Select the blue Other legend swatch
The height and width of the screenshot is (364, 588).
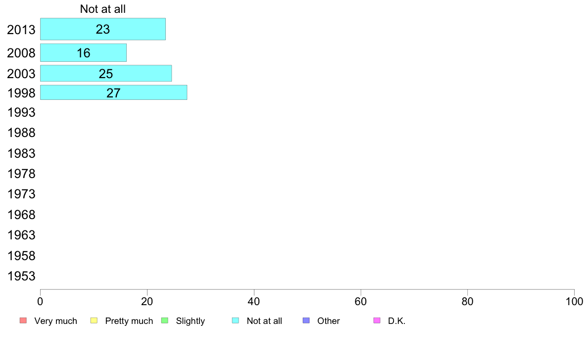click(x=306, y=320)
